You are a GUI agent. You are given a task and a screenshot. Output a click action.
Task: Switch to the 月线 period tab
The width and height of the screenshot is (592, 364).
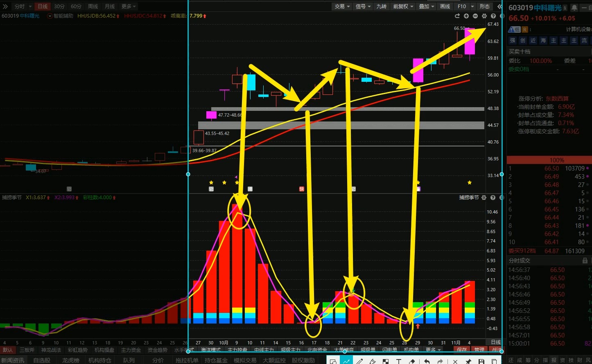coord(110,7)
